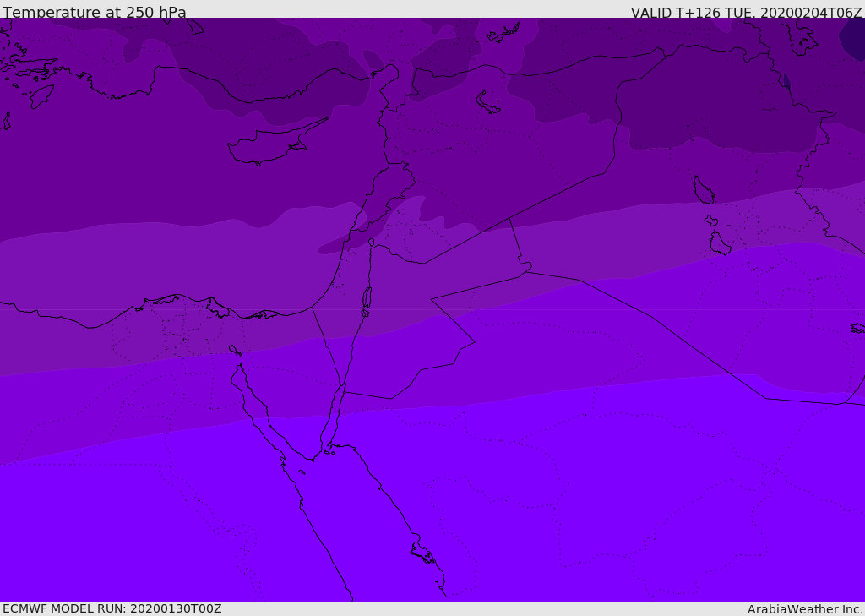Click the 'ArabiaWeather Inc' credit text
The height and width of the screenshot is (616, 865).
tap(804, 609)
